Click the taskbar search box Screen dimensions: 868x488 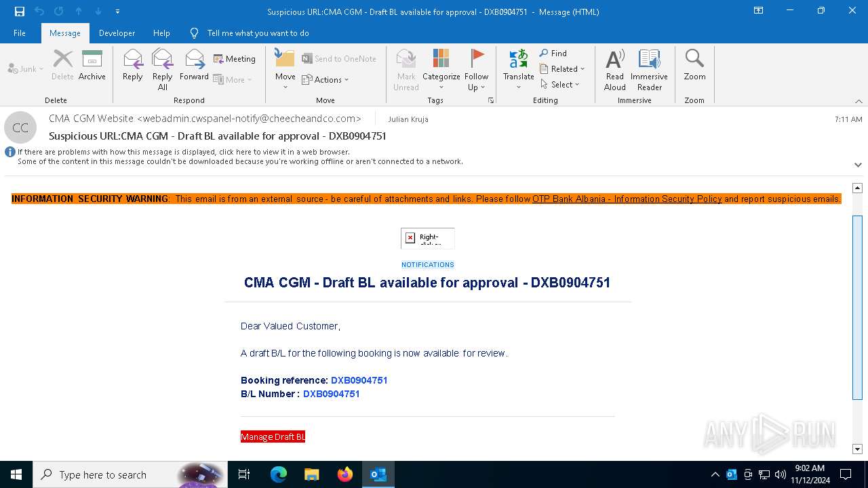130,474
